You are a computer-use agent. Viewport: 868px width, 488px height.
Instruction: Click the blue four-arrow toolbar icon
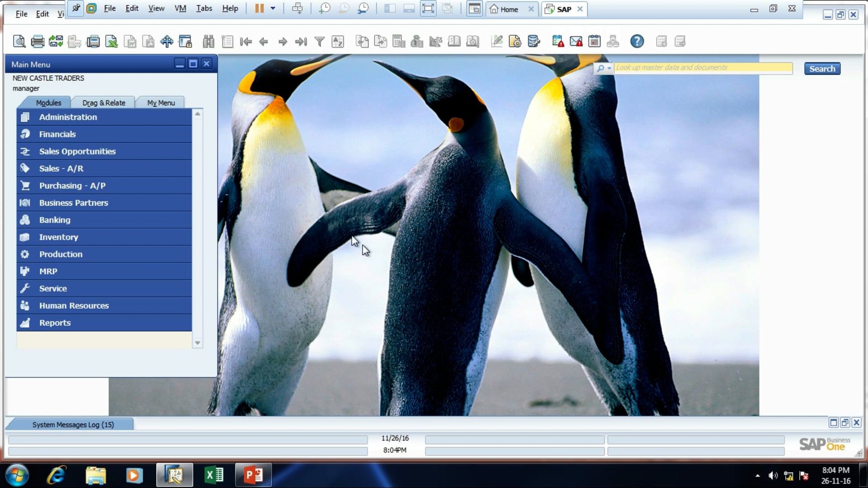(x=167, y=42)
